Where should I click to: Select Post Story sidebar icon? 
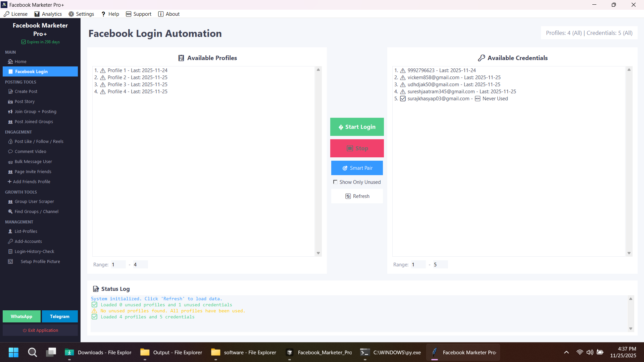10,102
